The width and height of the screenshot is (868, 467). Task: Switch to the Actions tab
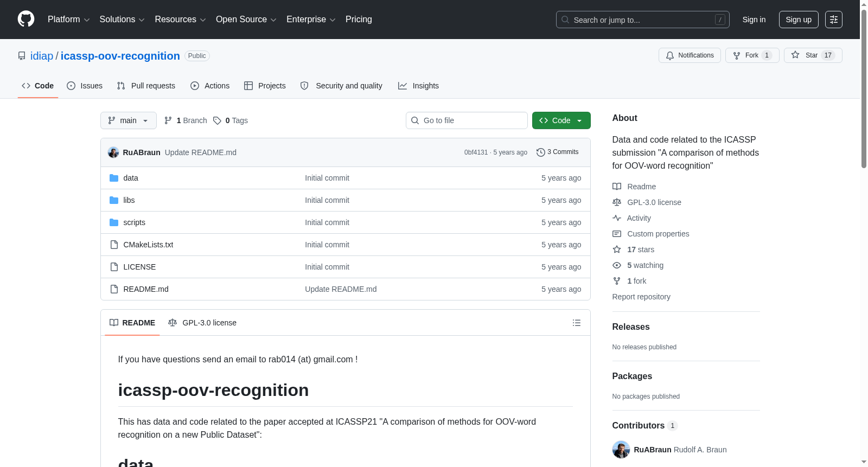point(210,86)
